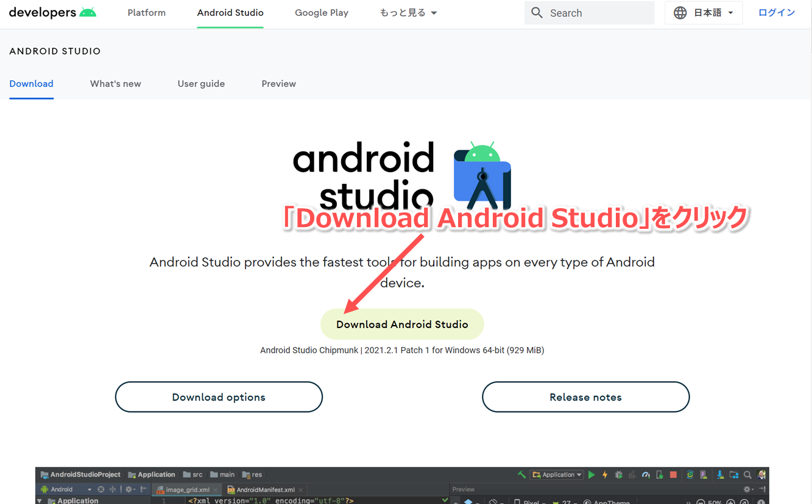Click the Download Android Studio button
812x504 pixels.
coord(402,324)
